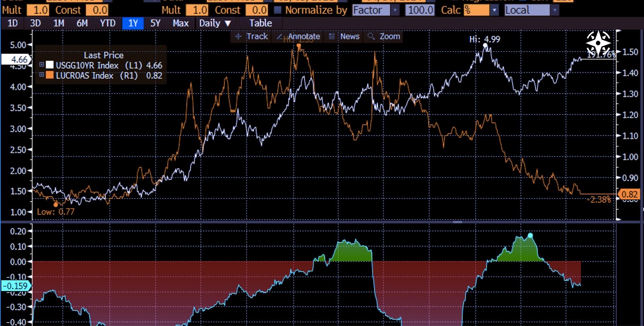
Task: Select the YTD range tab
Action: pos(107,23)
